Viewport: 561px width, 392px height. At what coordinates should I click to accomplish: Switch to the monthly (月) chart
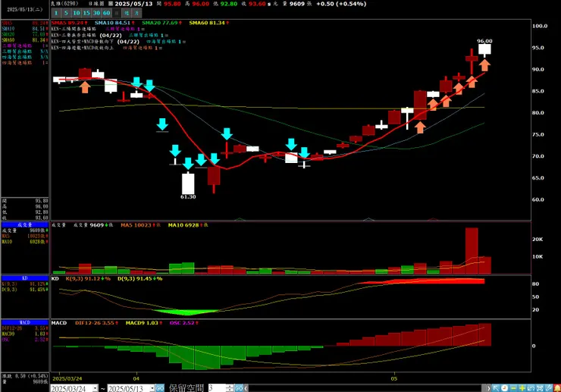(x=136, y=13)
